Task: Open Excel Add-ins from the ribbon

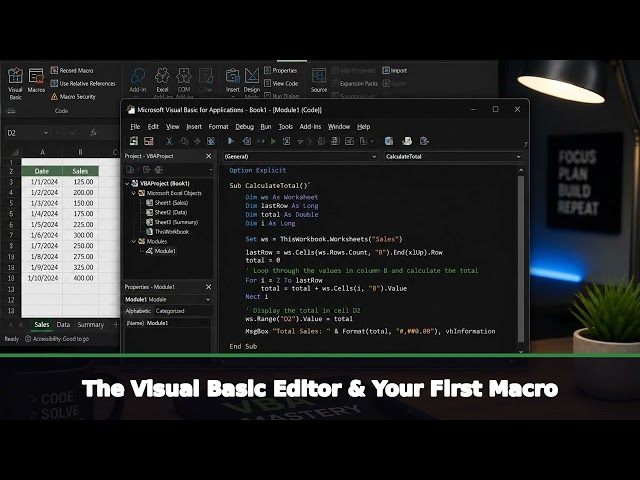Action: (x=162, y=82)
